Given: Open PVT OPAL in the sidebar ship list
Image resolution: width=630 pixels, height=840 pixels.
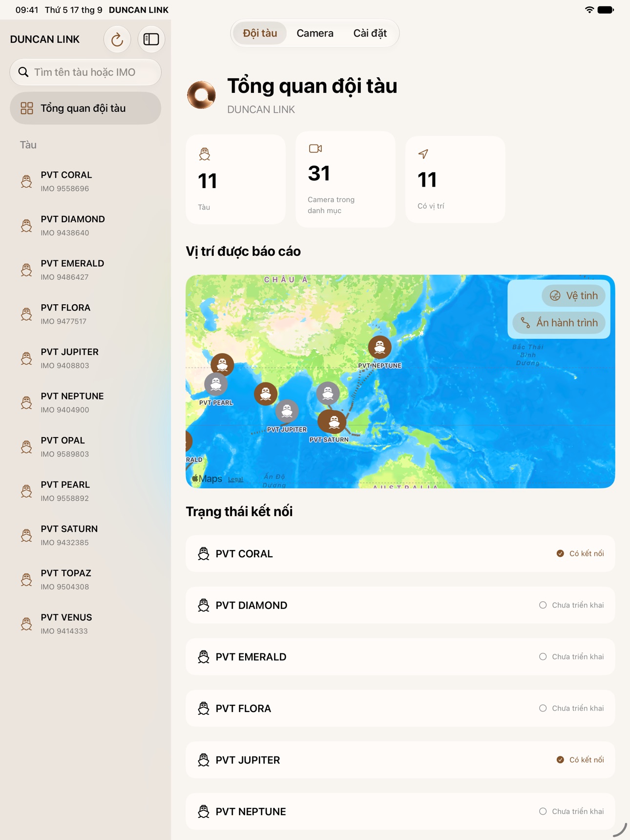Looking at the screenshot, I should pyautogui.click(x=85, y=447).
